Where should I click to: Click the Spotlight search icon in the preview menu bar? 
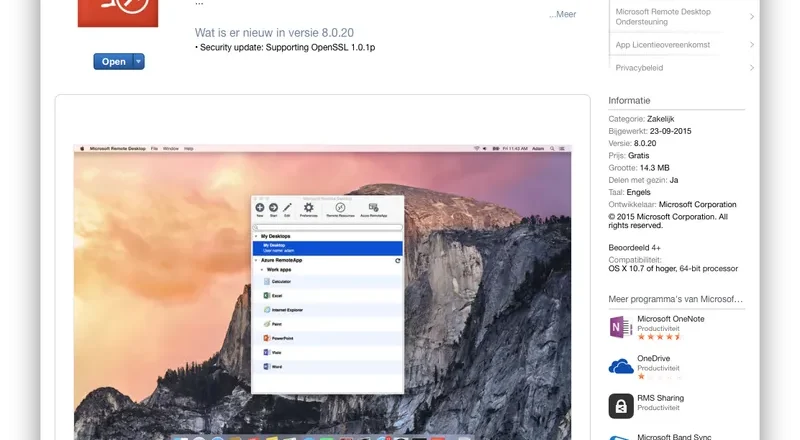[552, 149]
